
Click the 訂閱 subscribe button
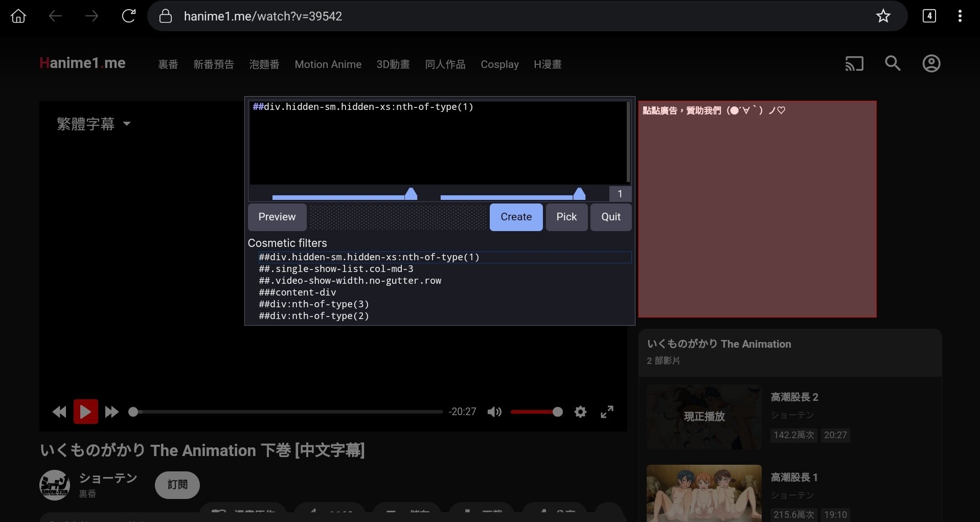pyautogui.click(x=177, y=485)
